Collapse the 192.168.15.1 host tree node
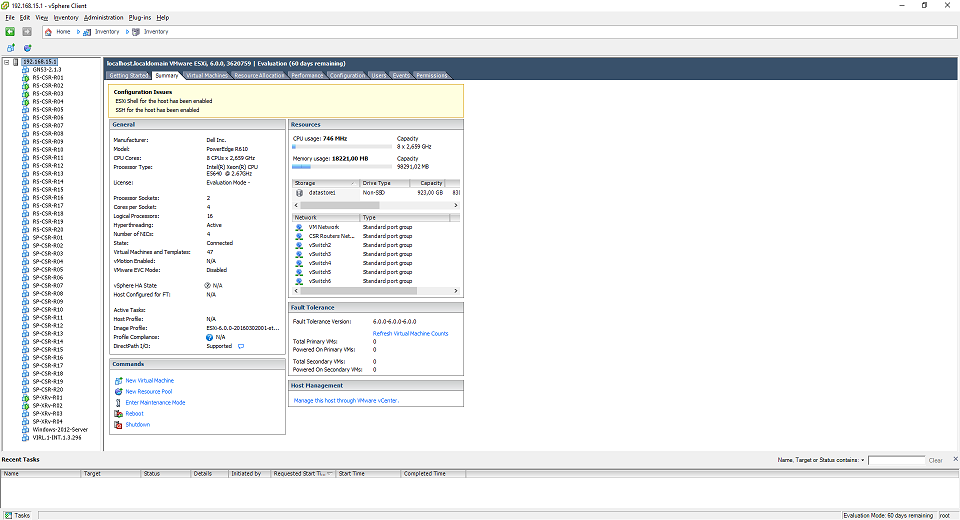The height and width of the screenshot is (520, 960). 7,61
